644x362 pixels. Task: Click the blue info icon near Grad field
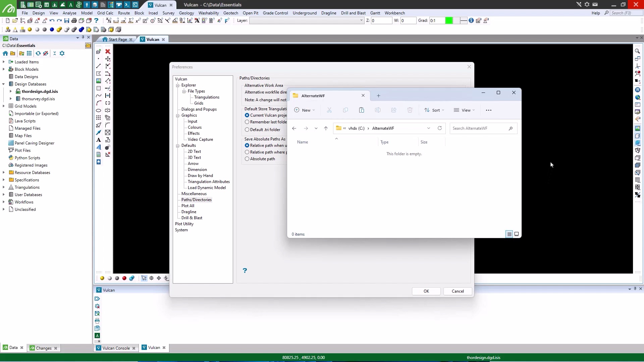tap(471, 21)
